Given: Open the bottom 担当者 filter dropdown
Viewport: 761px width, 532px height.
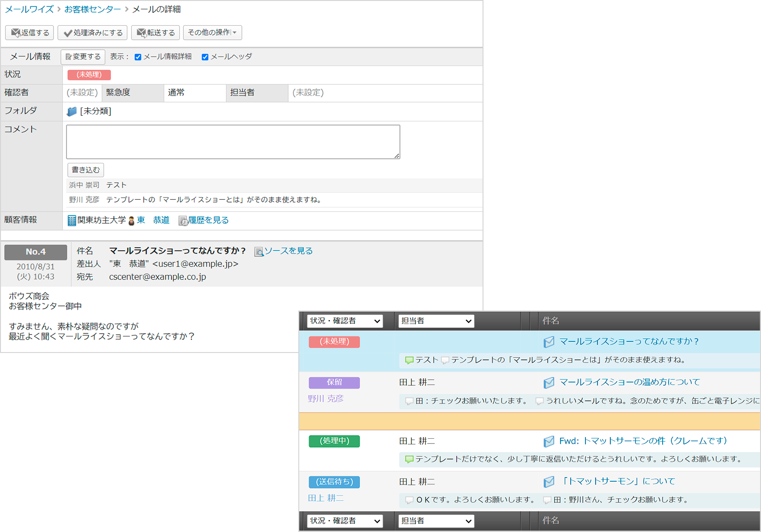Looking at the screenshot, I should 436,521.
